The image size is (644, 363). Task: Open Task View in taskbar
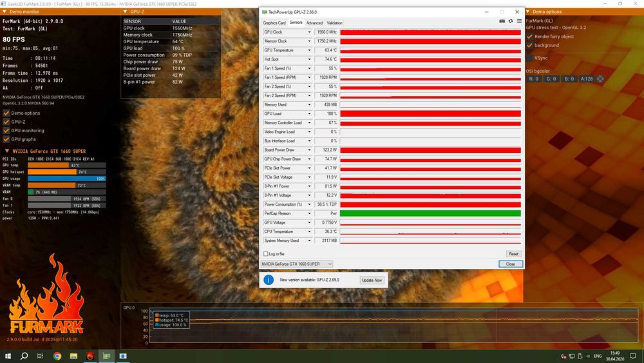coord(40,356)
